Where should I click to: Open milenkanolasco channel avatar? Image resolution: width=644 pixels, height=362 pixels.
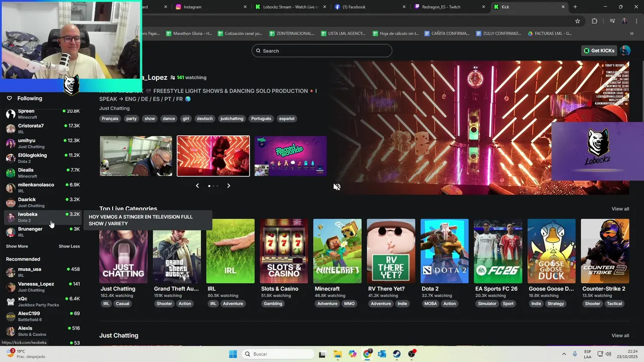tap(10, 188)
